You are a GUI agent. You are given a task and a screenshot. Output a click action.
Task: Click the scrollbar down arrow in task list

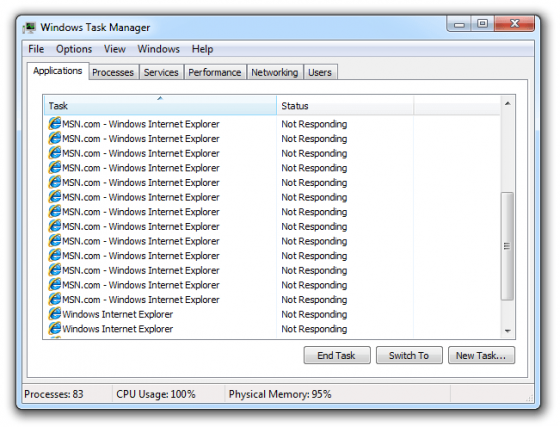coord(508,331)
